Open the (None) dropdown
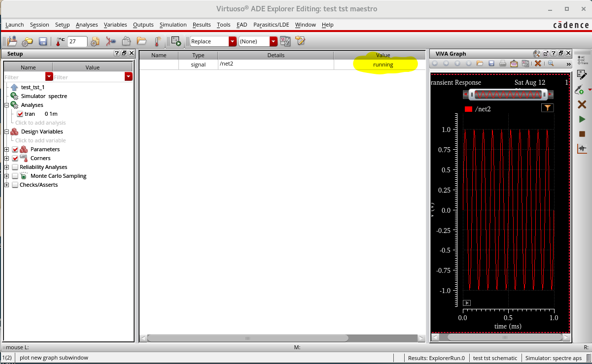Image resolution: width=592 pixels, height=364 pixels. [x=273, y=41]
